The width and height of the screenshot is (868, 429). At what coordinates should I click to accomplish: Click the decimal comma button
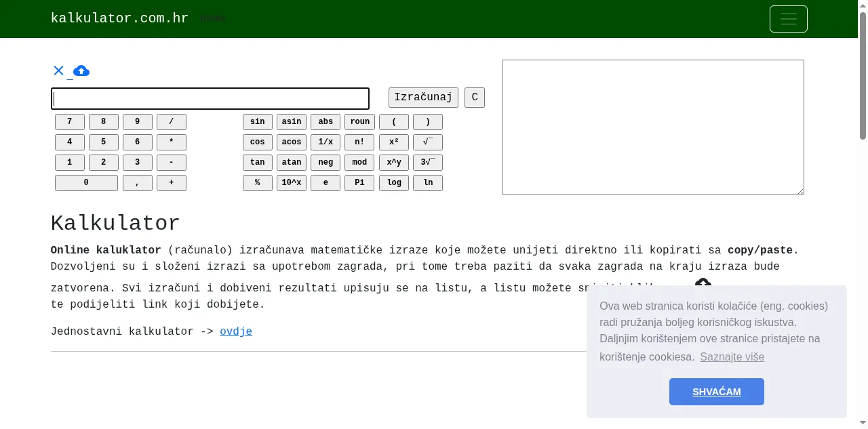[x=138, y=183]
